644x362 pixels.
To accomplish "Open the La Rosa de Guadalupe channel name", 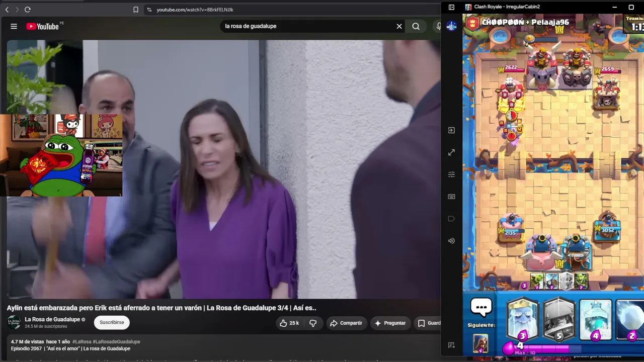I will coord(52,319).
